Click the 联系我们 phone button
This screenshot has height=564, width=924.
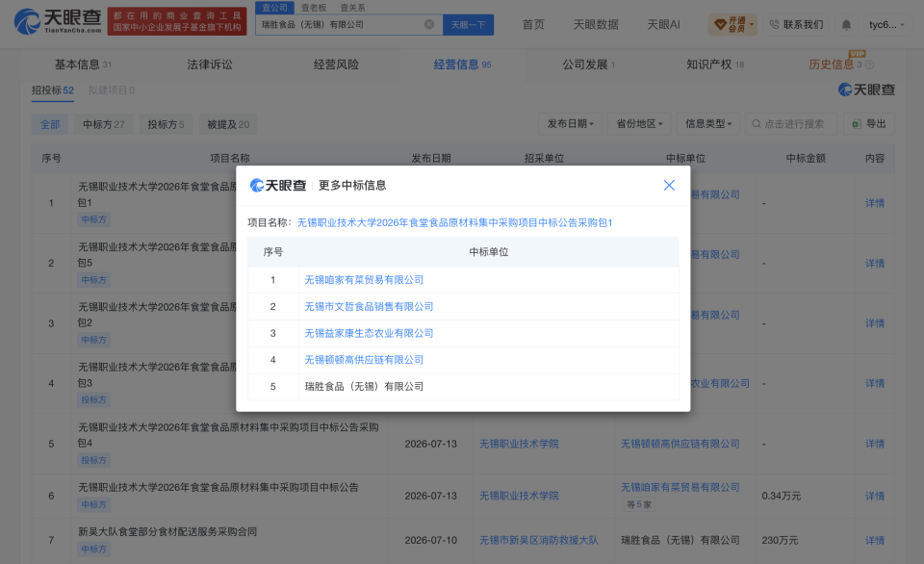click(x=796, y=25)
